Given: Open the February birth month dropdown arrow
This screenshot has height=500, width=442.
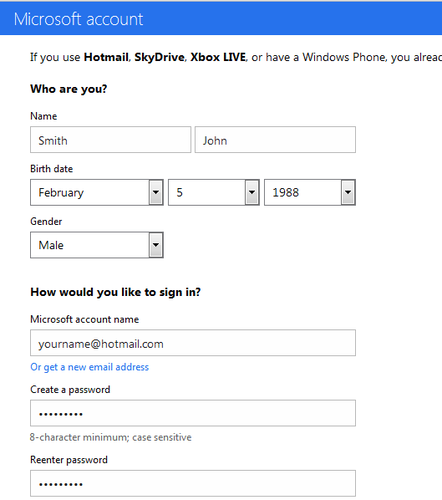Looking at the screenshot, I should pyautogui.click(x=156, y=192).
